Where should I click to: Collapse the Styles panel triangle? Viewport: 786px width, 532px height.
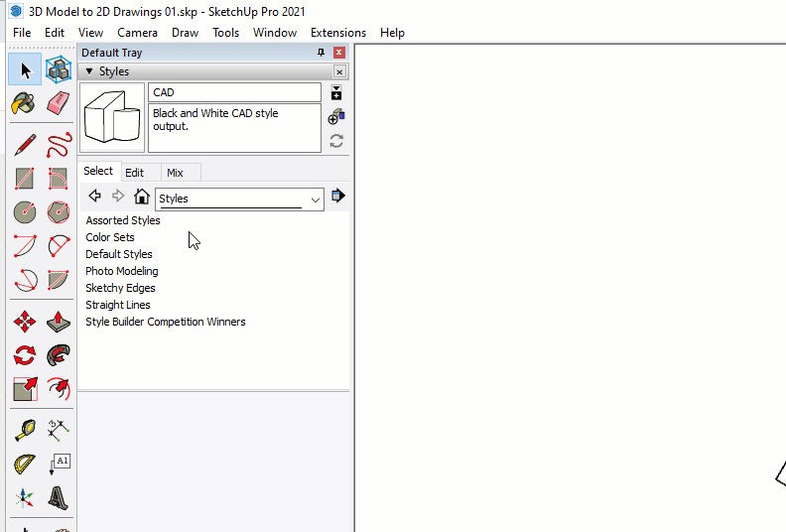coord(89,71)
